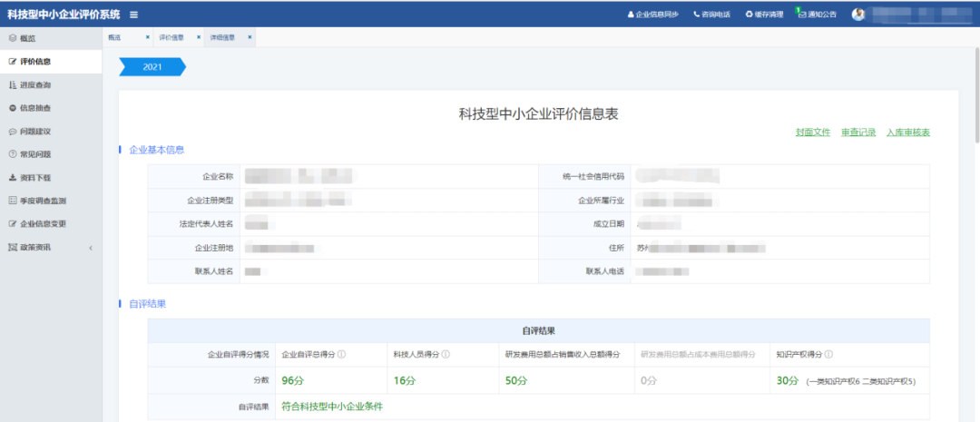980x422 pixels.
Task: Click the 企业基本信息 section heading
Action: pyautogui.click(x=156, y=150)
